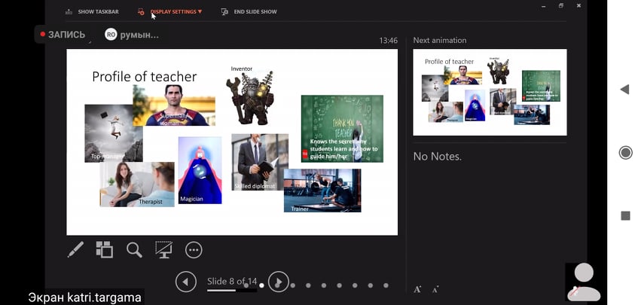The height and width of the screenshot is (305, 644).
Task: Select the pen and laser pointer tool
Action: (x=75, y=250)
